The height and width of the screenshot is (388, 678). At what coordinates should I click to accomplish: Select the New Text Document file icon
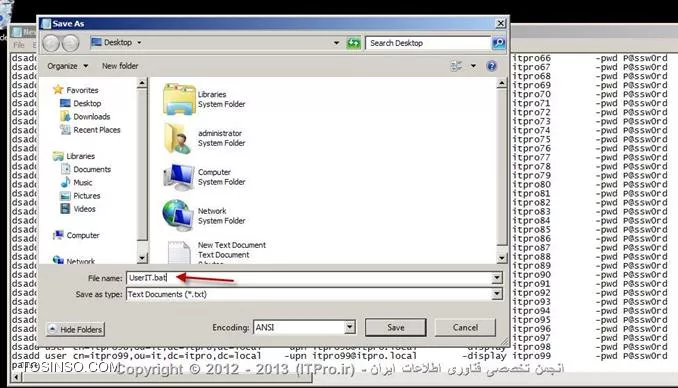coord(179,253)
